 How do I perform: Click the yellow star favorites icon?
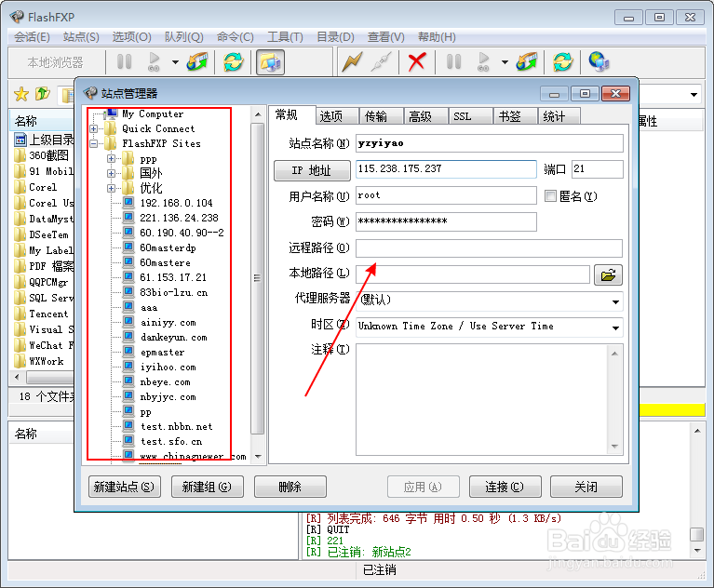coord(21,94)
